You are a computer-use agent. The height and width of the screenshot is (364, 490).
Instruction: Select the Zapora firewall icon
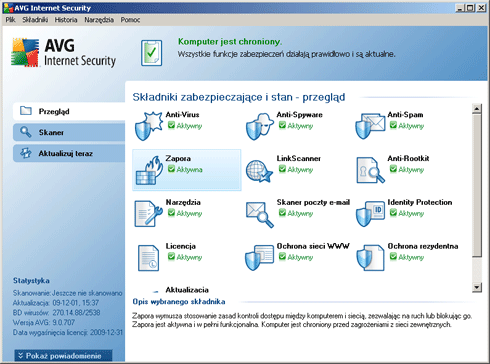pos(149,170)
